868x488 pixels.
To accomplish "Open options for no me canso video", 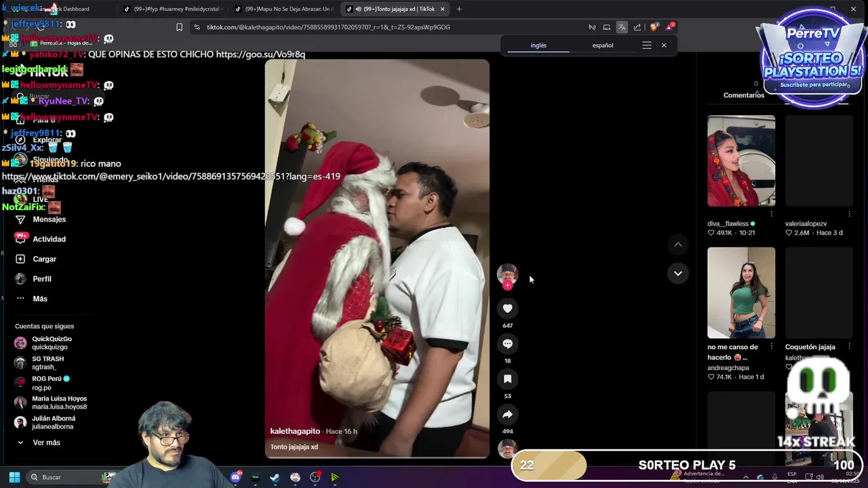I will click(771, 346).
